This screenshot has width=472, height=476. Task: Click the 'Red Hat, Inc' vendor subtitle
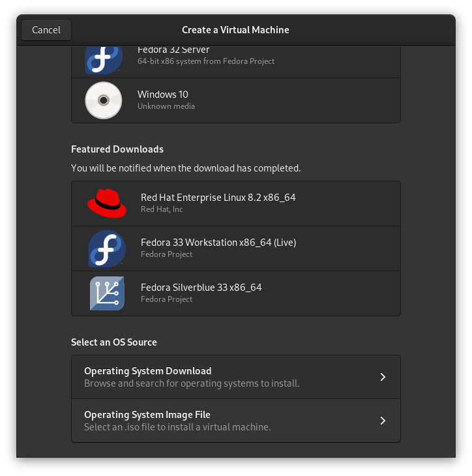pos(162,209)
